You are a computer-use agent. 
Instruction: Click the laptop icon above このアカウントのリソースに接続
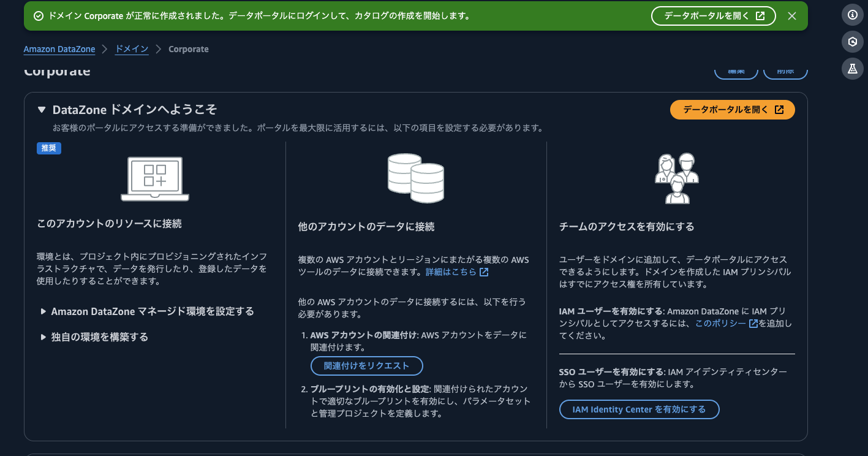pyautogui.click(x=155, y=178)
